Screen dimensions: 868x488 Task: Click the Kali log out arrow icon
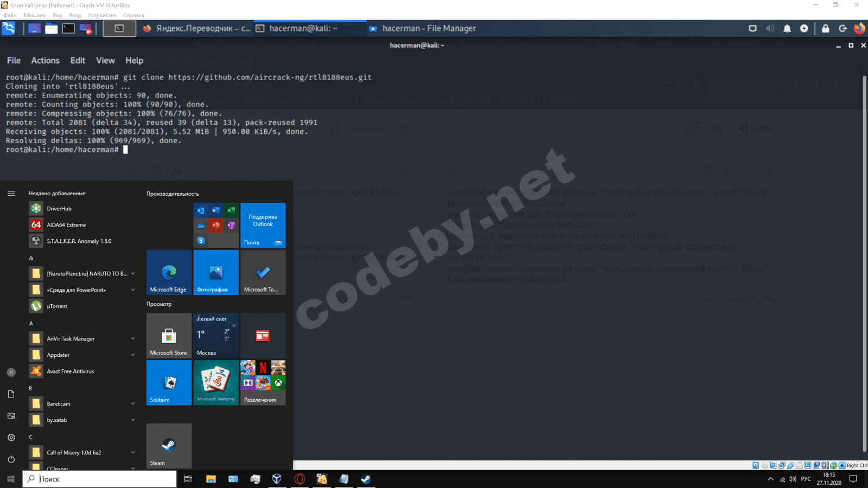(x=843, y=28)
